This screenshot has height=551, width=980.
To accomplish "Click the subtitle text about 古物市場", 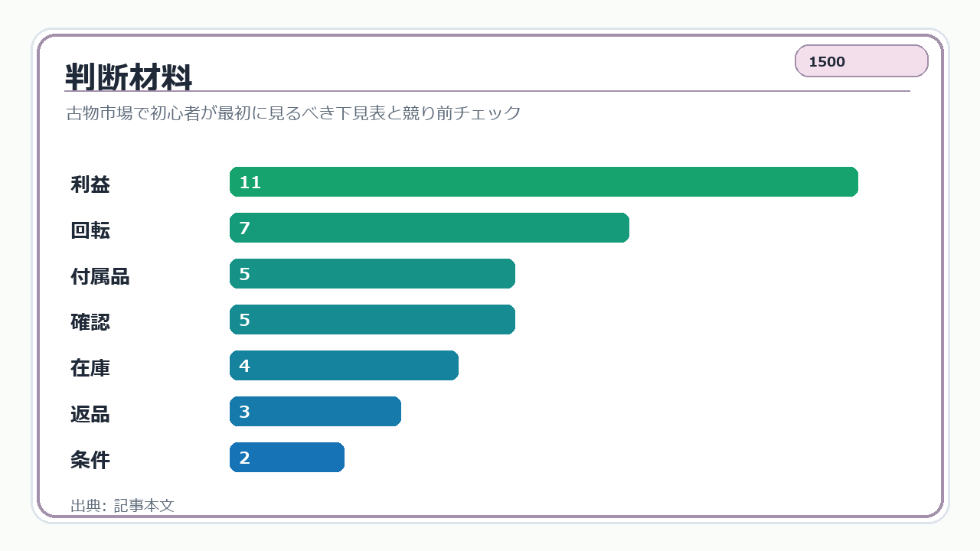I will coord(294,113).
